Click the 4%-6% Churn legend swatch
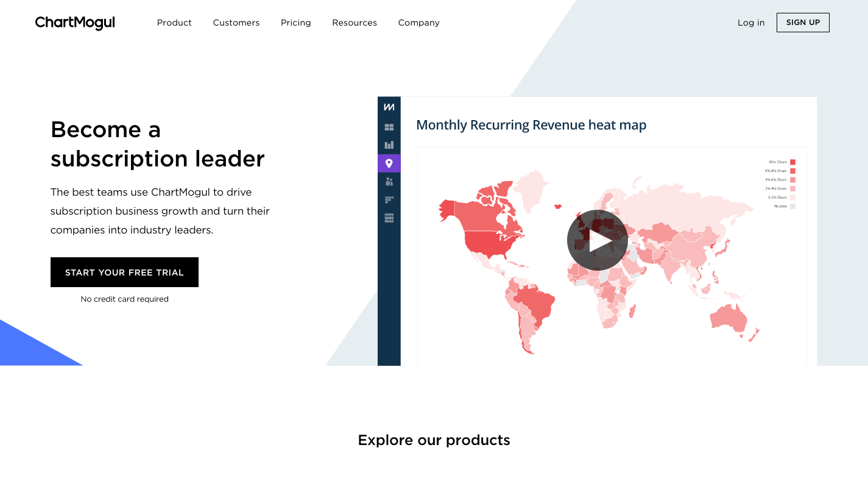 (792, 180)
